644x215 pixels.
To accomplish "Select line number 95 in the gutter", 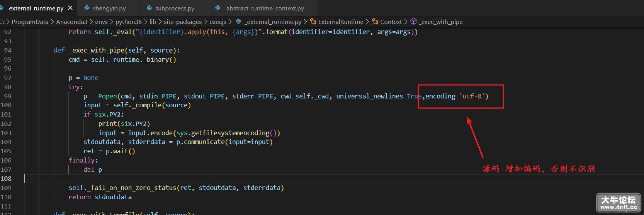I will tap(8, 59).
